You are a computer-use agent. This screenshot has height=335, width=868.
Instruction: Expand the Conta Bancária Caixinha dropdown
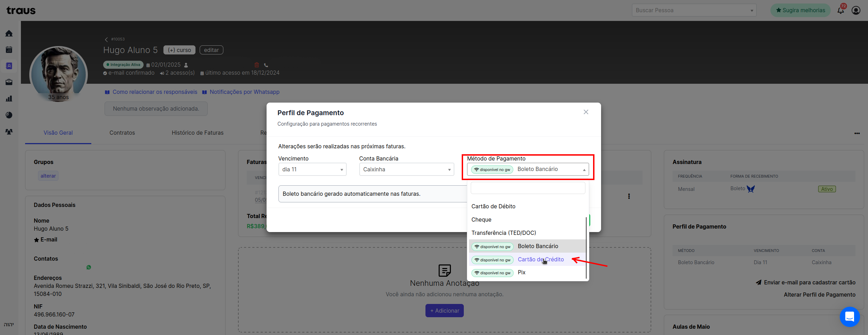click(x=407, y=169)
